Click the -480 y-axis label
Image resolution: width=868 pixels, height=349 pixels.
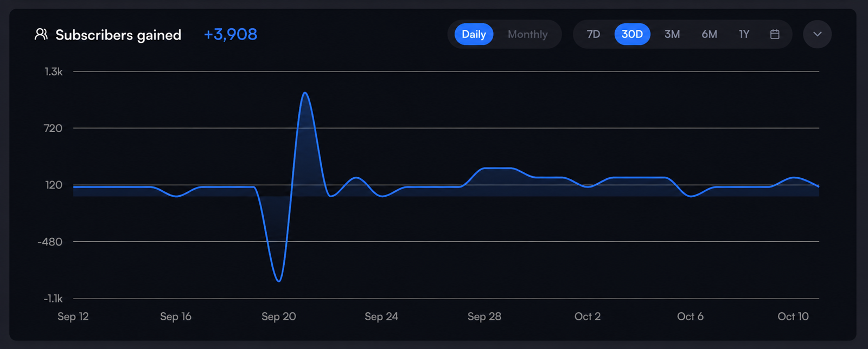50,242
